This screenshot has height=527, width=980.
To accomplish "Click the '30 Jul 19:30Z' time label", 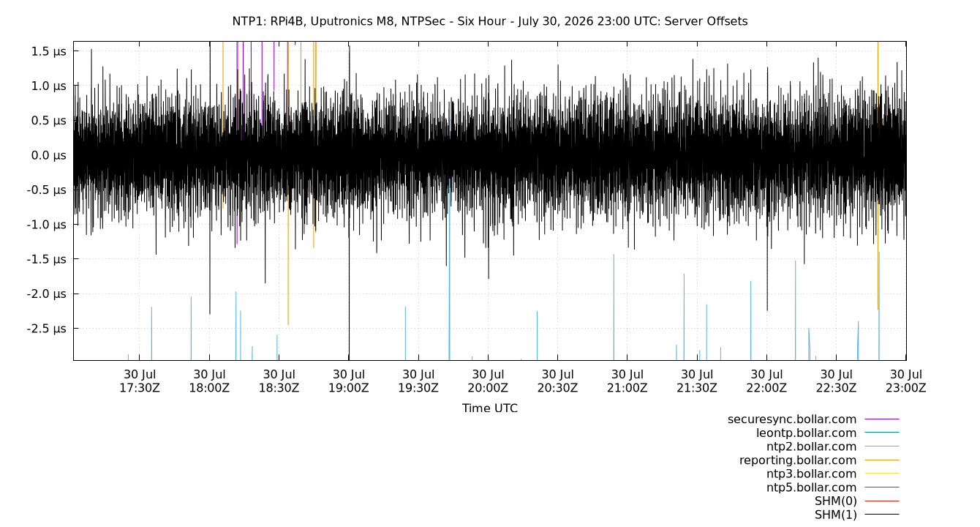I will click(x=418, y=381).
